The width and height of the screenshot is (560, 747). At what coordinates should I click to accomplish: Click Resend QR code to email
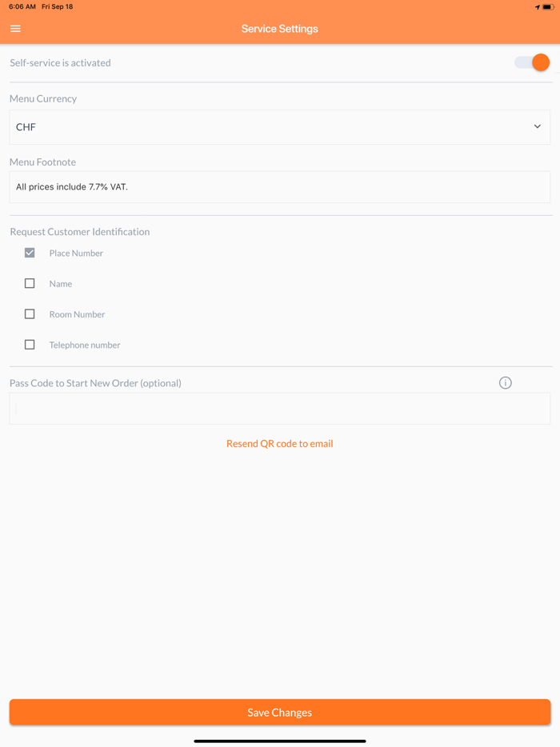pyautogui.click(x=279, y=443)
